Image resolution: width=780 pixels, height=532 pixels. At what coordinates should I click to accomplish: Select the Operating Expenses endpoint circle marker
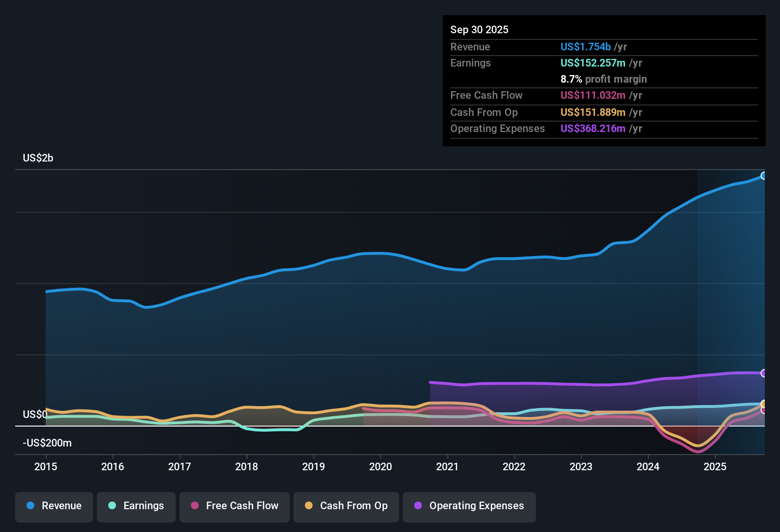pos(764,373)
